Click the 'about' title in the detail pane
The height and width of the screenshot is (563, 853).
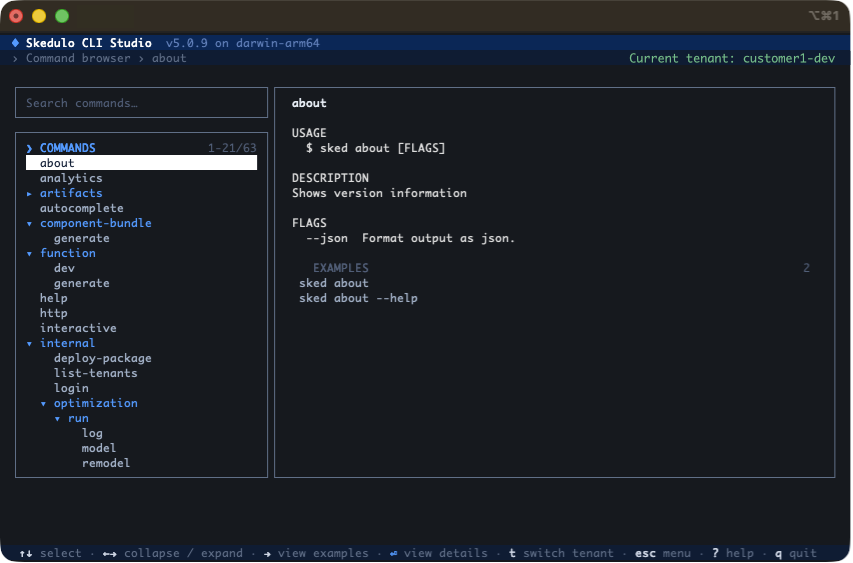309,103
